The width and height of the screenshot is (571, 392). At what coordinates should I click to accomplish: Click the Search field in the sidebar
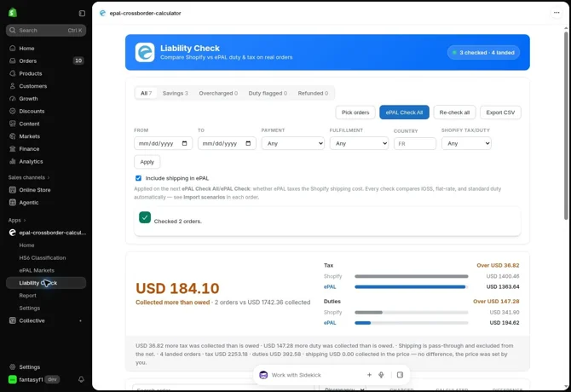[46, 30]
